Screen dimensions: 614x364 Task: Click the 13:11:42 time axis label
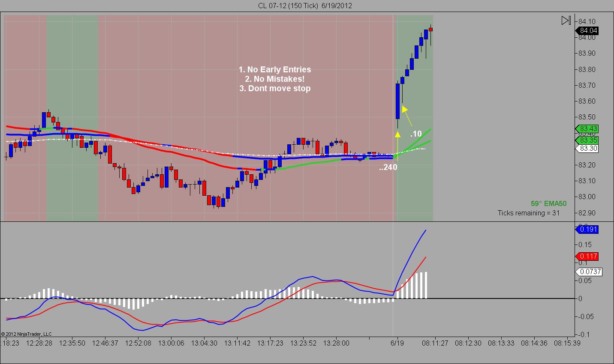click(237, 343)
